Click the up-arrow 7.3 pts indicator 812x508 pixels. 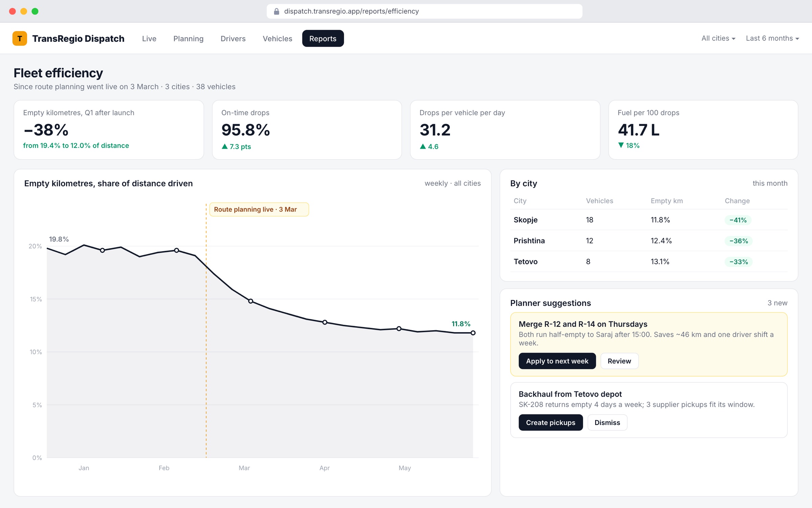coord(236,147)
